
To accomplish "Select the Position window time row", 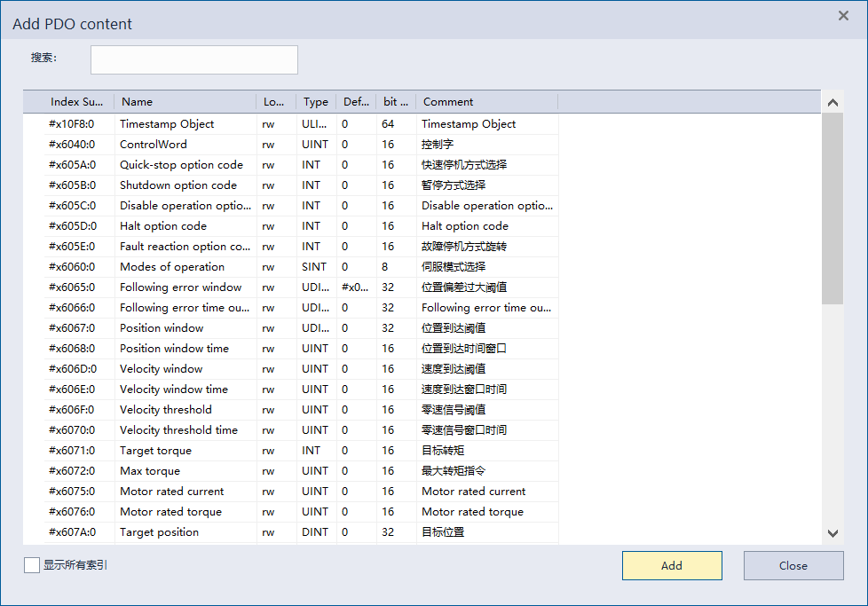I will pos(174,349).
